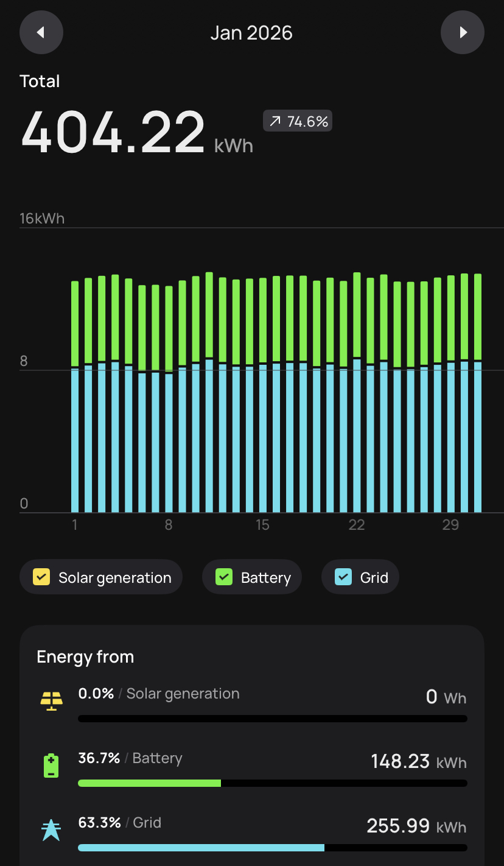The height and width of the screenshot is (866, 504).
Task: Tap the Jan 2026 month label
Action: coord(251,33)
